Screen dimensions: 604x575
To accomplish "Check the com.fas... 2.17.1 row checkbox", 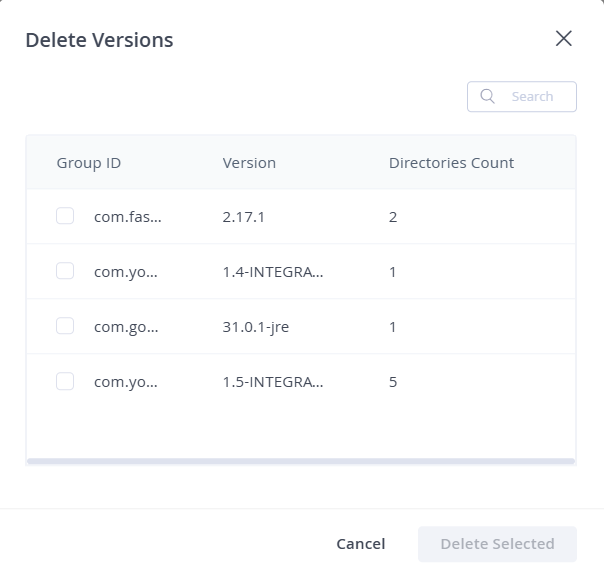I will click(65, 216).
